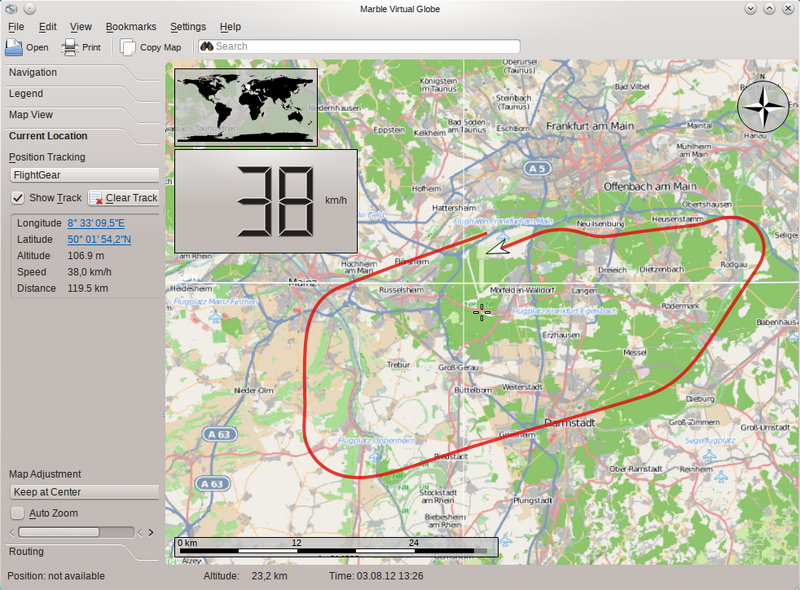Click the Copy Map icon
Viewport: 800px width, 590px height.
[x=128, y=47]
